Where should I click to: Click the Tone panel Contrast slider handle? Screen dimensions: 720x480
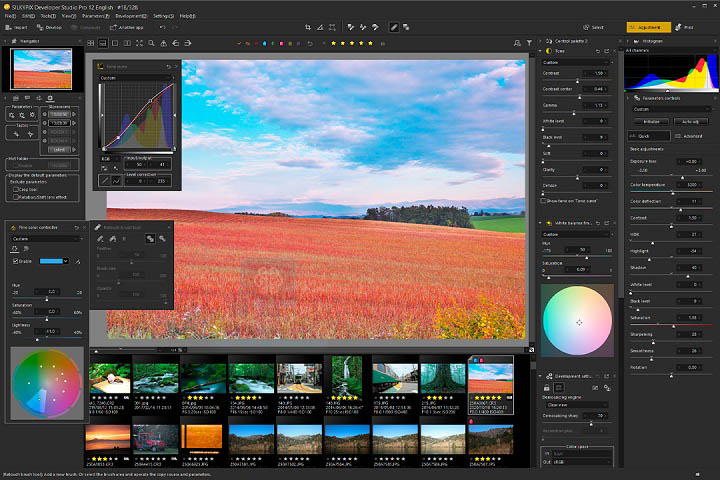[577, 81]
